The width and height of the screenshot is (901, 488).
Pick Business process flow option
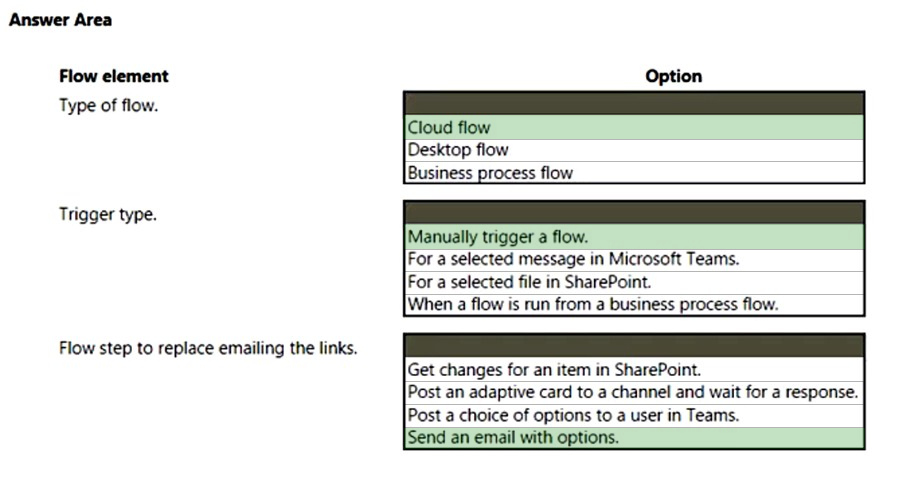point(634,172)
